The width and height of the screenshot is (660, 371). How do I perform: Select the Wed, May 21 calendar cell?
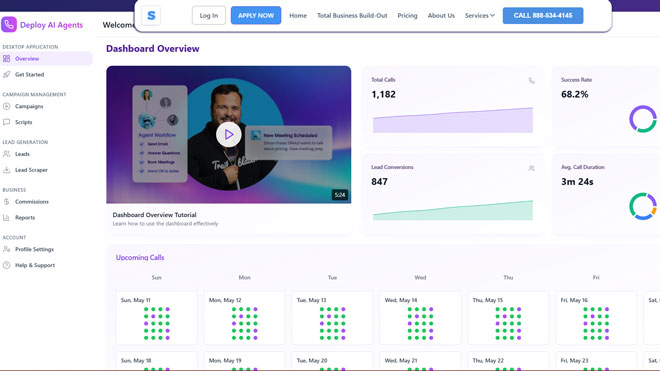pyautogui.click(x=420, y=362)
